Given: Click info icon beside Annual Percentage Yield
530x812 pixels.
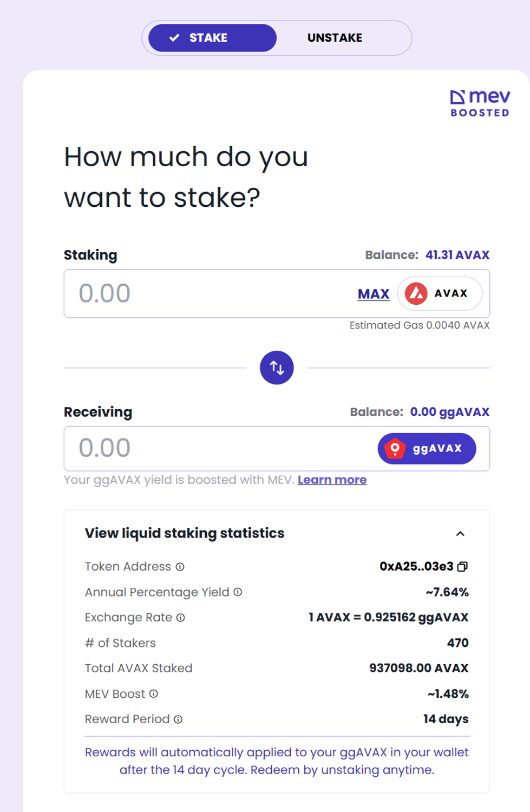Looking at the screenshot, I should click(x=238, y=592).
